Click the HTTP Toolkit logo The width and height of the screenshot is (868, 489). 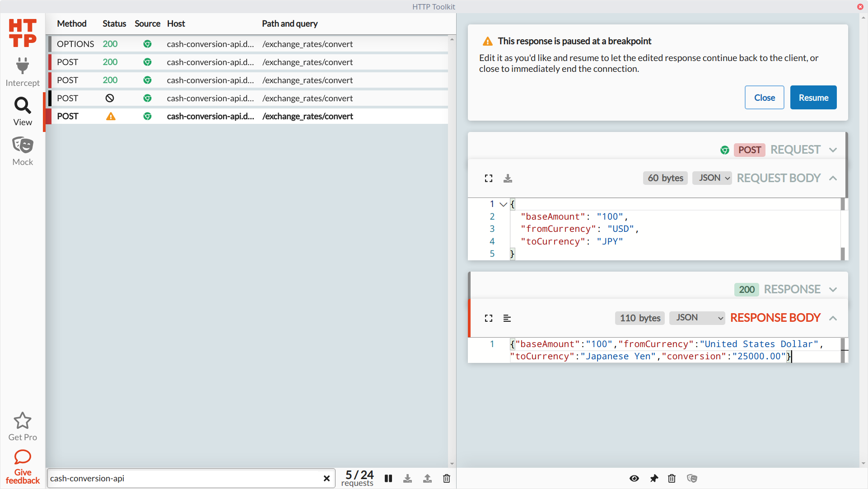(x=23, y=33)
